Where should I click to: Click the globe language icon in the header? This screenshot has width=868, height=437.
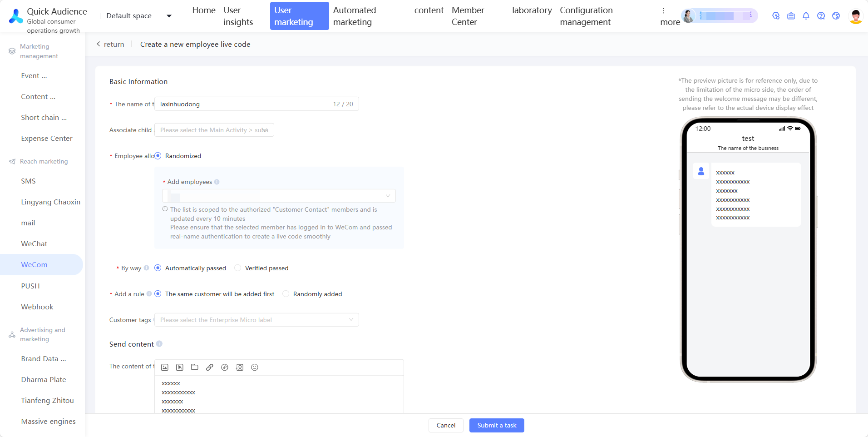tap(836, 16)
